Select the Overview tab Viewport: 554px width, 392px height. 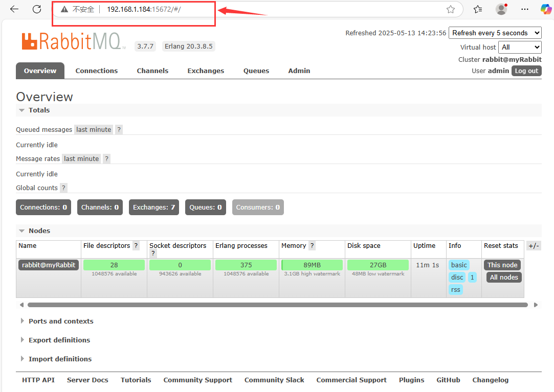[x=40, y=71]
